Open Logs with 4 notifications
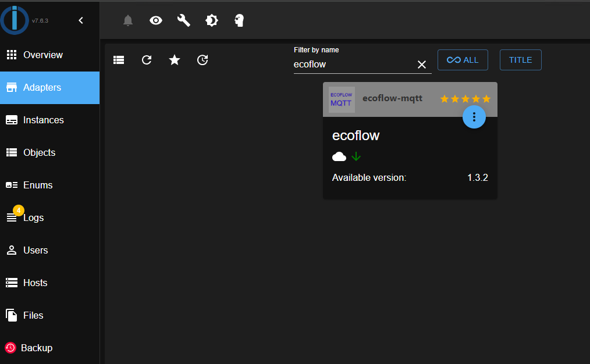Viewport: 590px width, 364px height. (49, 217)
